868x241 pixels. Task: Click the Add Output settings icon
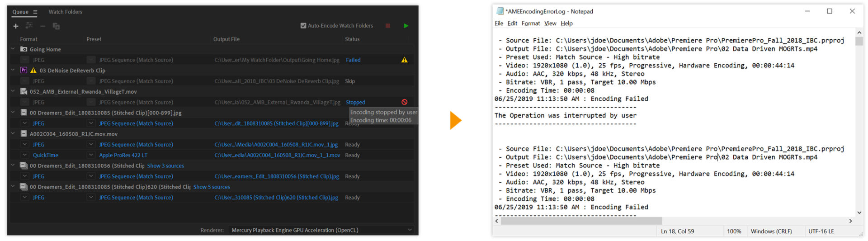coord(29,26)
